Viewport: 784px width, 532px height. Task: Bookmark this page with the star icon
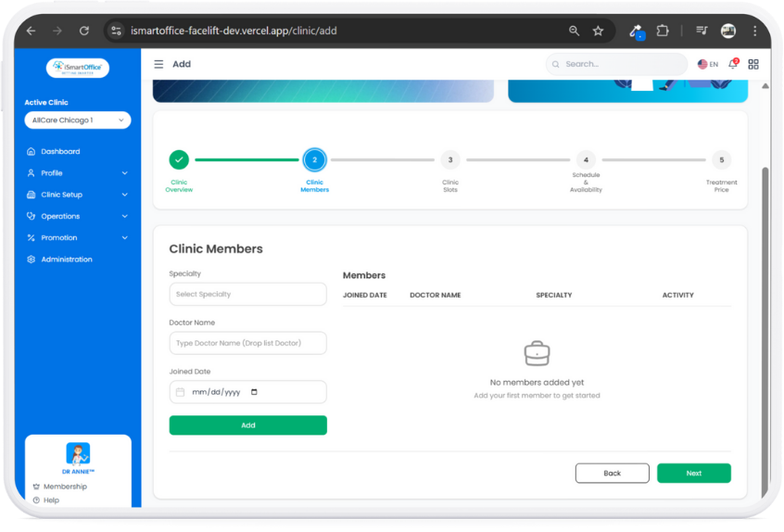point(599,31)
